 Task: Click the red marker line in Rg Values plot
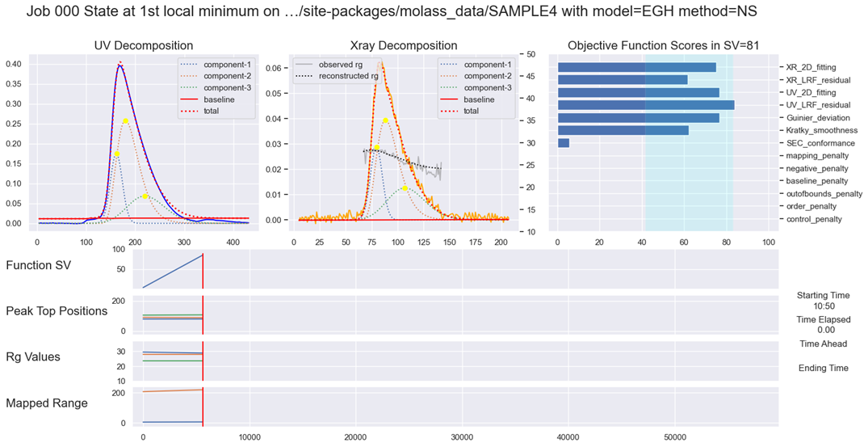[x=203, y=361]
